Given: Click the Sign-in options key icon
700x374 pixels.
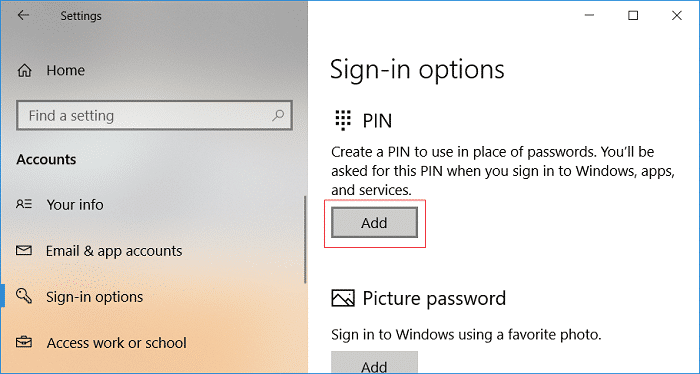Looking at the screenshot, I should tap(24, 296).
